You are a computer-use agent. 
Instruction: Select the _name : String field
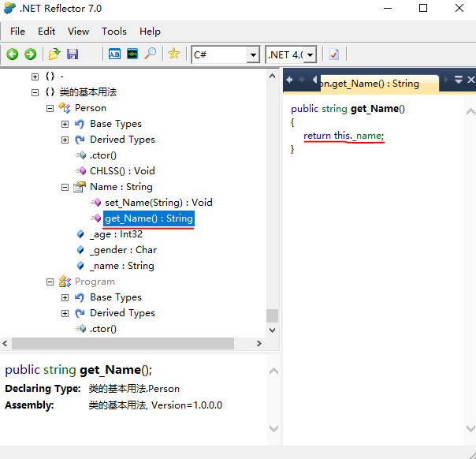point(122,266)
